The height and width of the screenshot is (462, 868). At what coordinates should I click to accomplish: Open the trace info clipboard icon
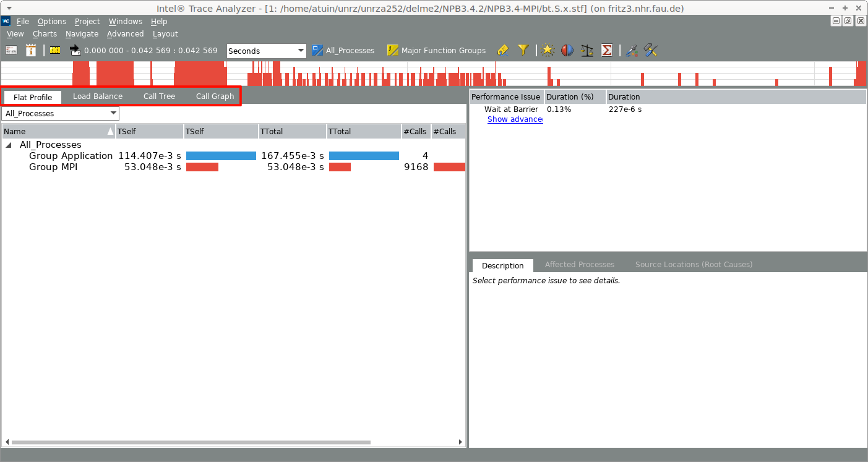pyautogui.click(x=31, y=50)
